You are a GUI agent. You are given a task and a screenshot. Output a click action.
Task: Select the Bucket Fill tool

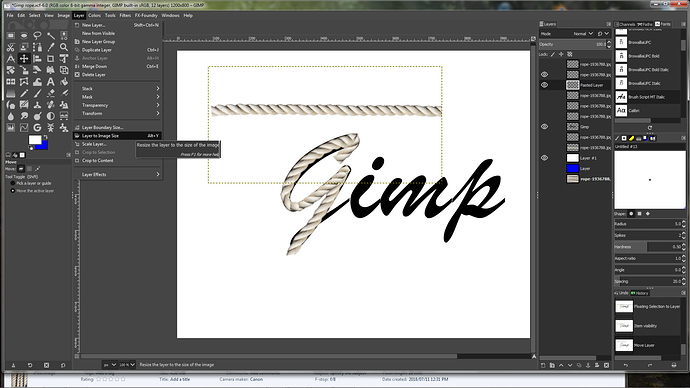point(64,81)
